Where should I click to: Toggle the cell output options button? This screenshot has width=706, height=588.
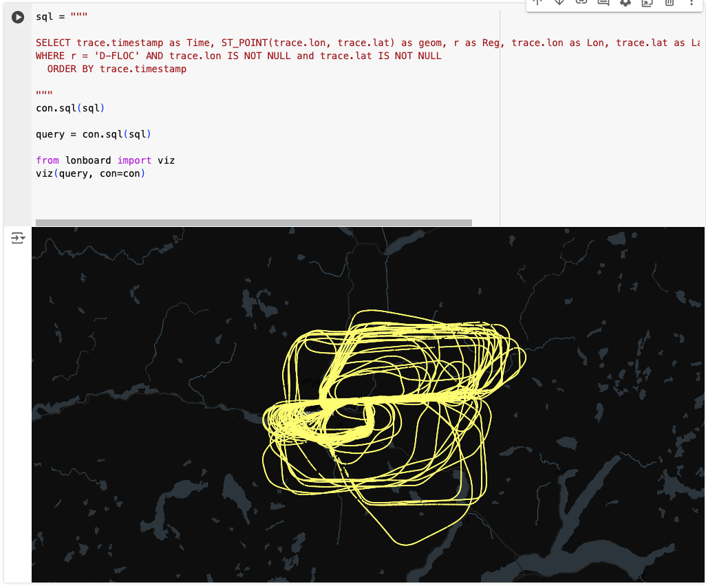point(18,238)
